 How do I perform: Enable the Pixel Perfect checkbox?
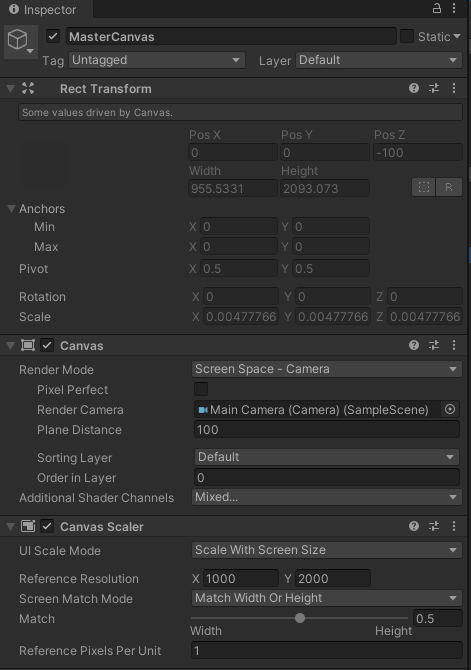[x=201, y=389]
